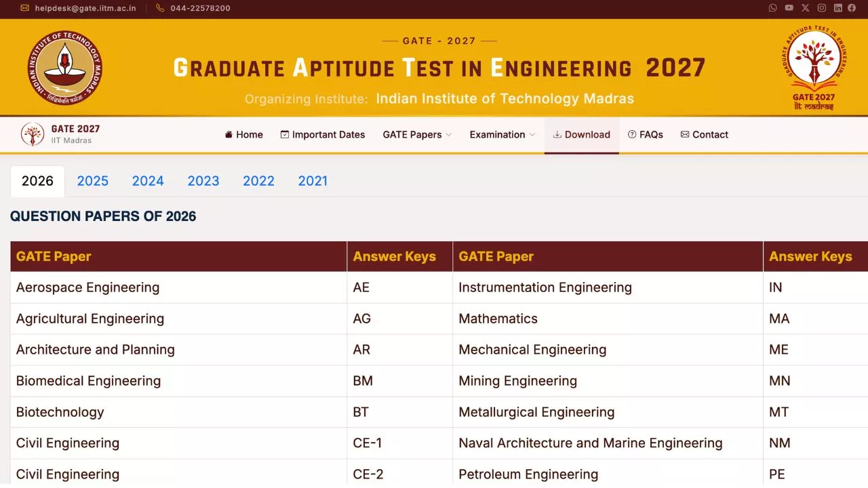This screenshot has width=868, height=488.
Task: Open the Instrumentation Engineering question paper
Action: pyautogui.click(x=545, y=287)
